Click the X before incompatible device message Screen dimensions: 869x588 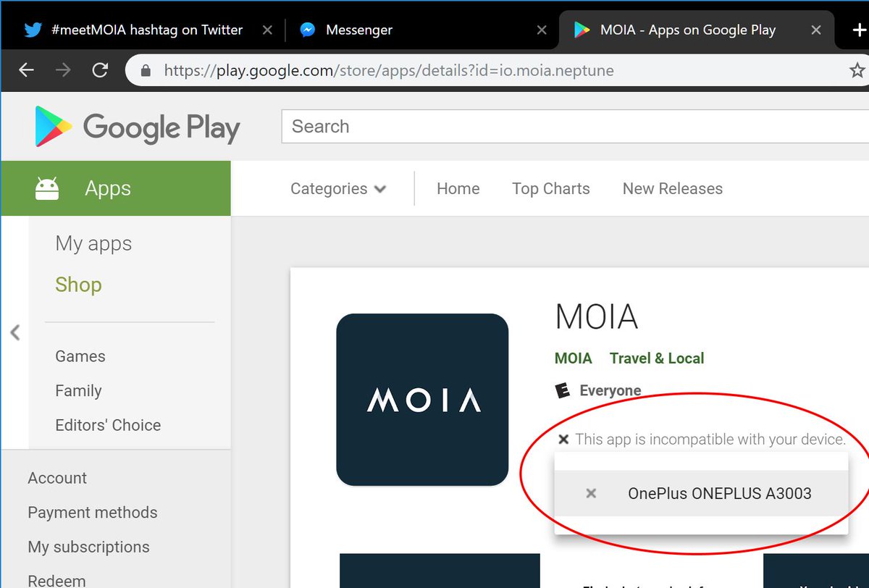[563, 440]
